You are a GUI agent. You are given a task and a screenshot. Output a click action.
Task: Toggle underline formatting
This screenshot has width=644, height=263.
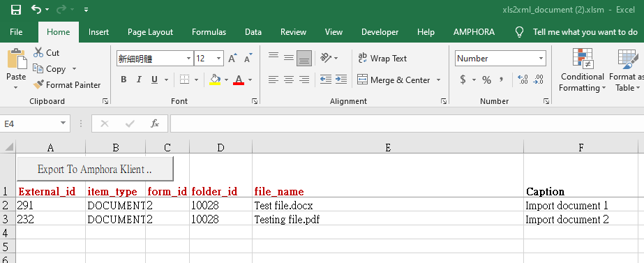point(154,80)
